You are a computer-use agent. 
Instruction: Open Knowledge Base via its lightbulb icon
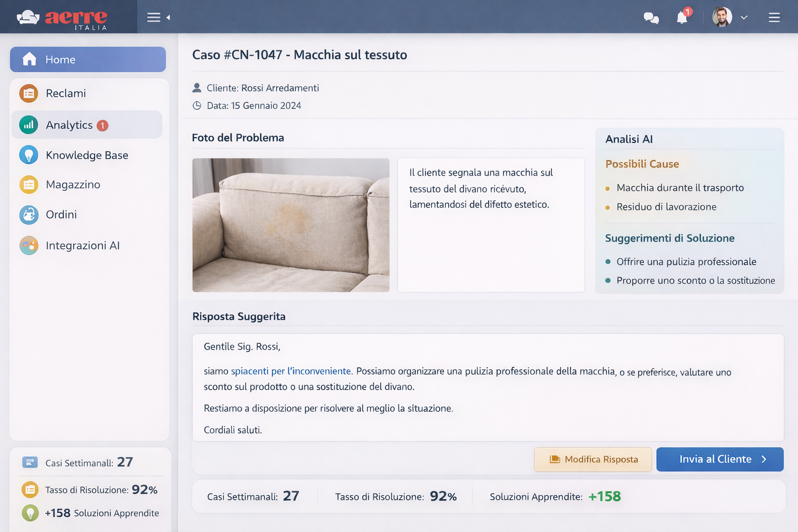tap(29, 155)
